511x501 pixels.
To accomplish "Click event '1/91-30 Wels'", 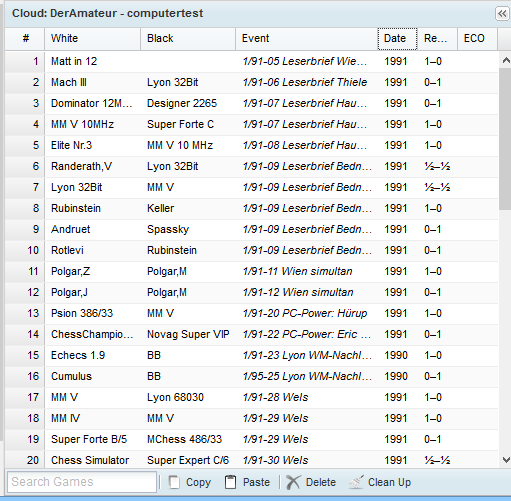I will (275, 460).
